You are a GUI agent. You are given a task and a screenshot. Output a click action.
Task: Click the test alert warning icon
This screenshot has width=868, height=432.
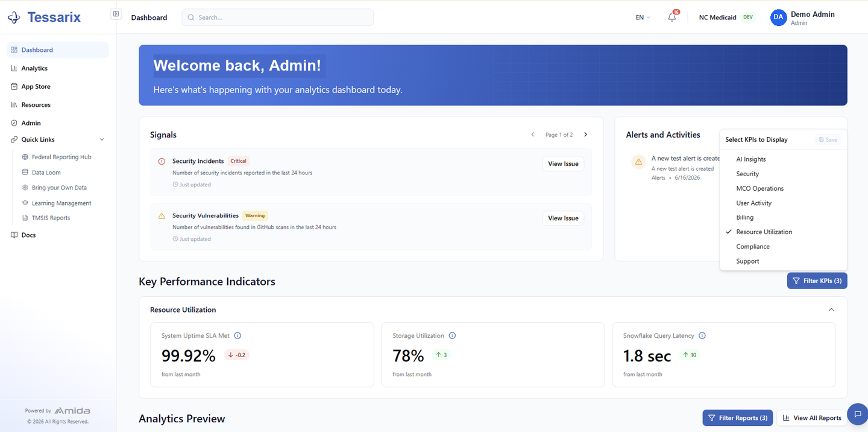638,162
